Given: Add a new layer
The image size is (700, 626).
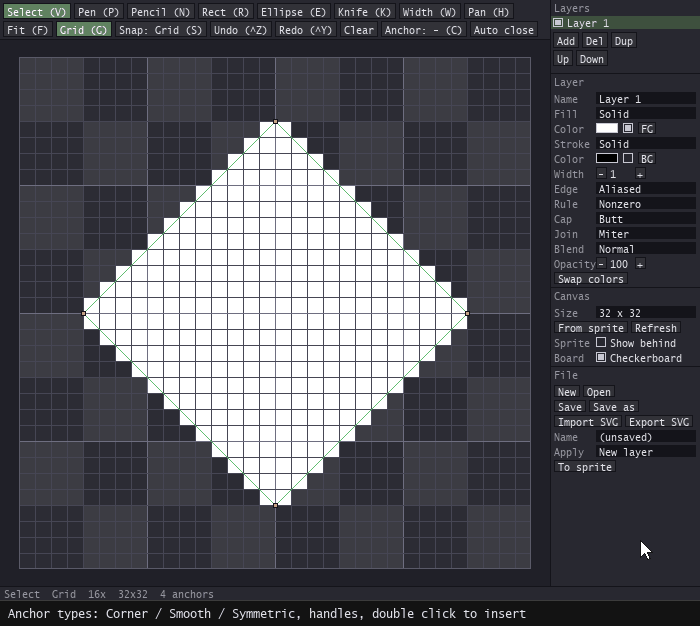Looking at the screenshot, I should click(x=566, y=41).
